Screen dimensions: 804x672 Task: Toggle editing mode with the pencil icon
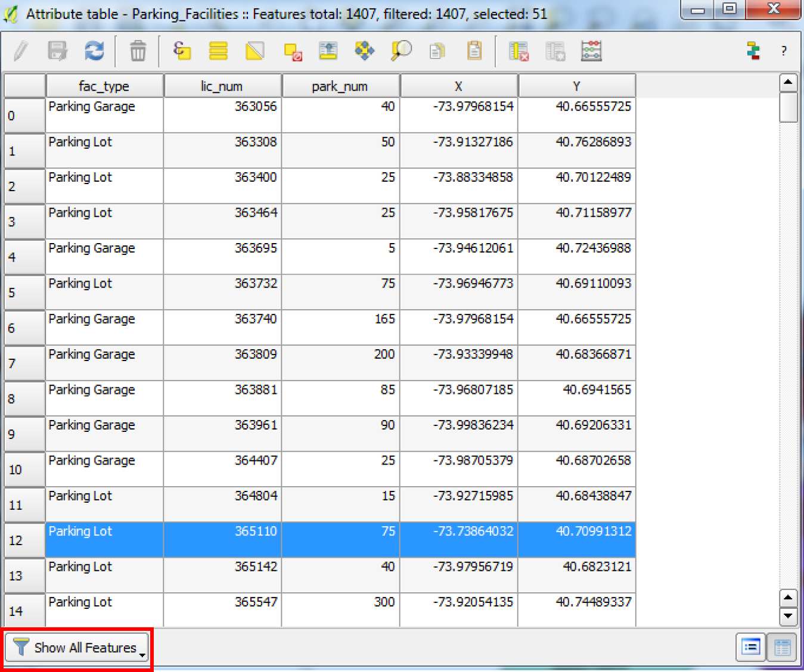[21, 51]
